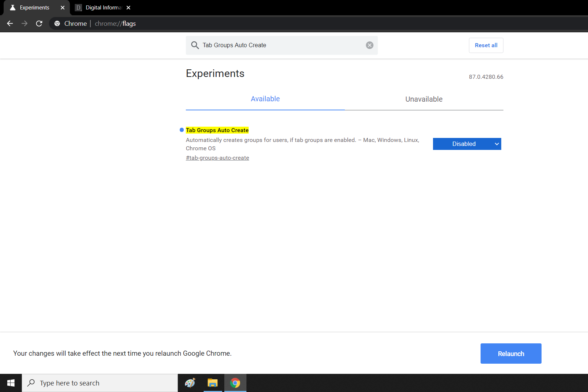The width and height of the screenshot is (588, 392).
Task: Open the #tab-groups-auto-create link
Action: coord(217,158)
